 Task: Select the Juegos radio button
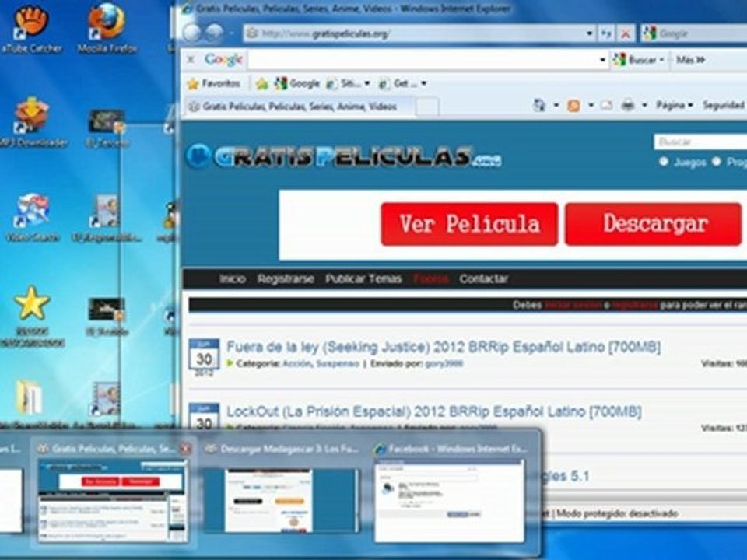pyautogui.click(x=664, y=162)
